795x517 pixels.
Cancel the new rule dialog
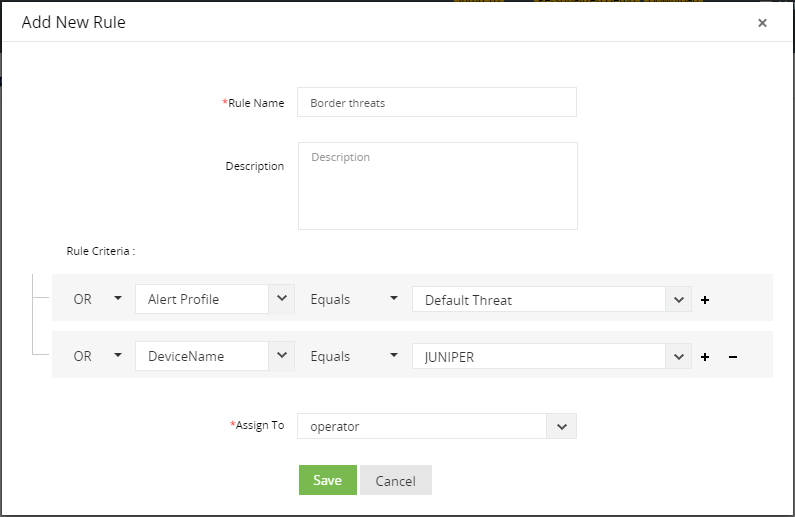click(396, 480)
